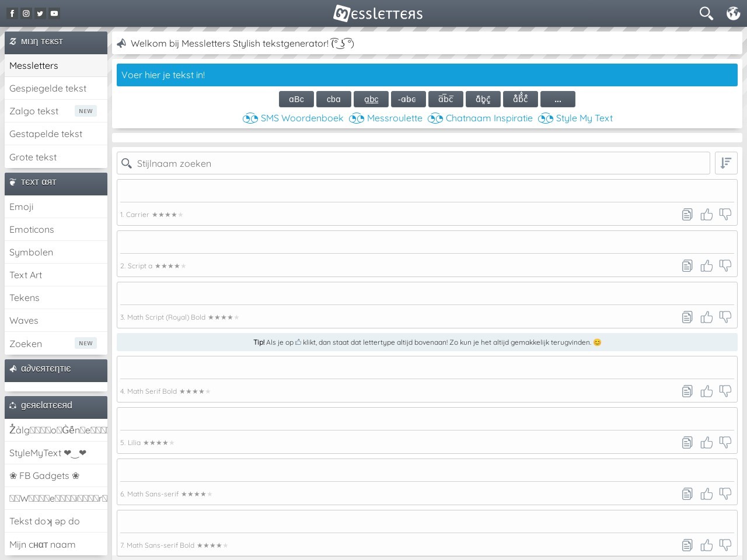Dislike the Math Sans-serif style
747x560 pixels.
[725, 494]
